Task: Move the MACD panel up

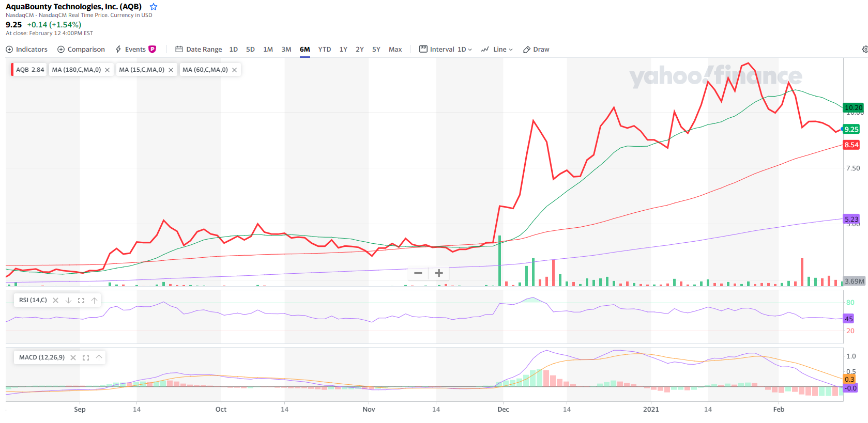Action: coord(99,357)
